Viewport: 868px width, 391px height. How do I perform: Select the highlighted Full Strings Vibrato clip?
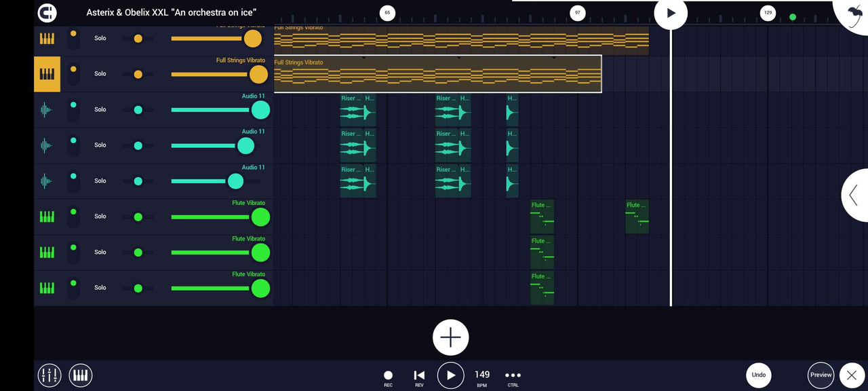pos(437,74)
